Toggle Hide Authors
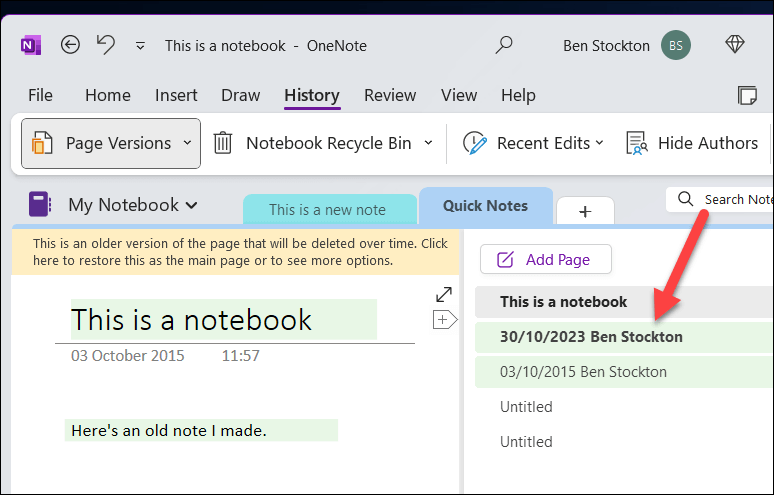 692,143
